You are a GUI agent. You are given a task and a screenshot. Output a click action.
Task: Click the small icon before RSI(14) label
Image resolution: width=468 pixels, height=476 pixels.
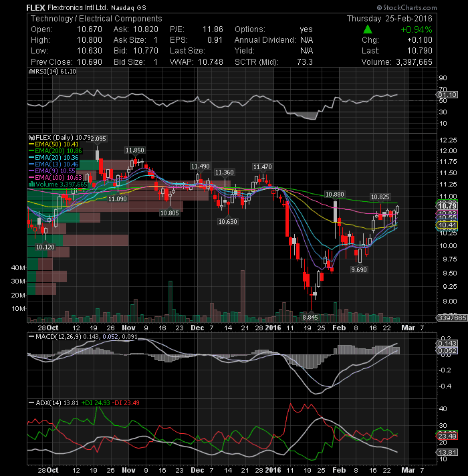tap(31, 72)
